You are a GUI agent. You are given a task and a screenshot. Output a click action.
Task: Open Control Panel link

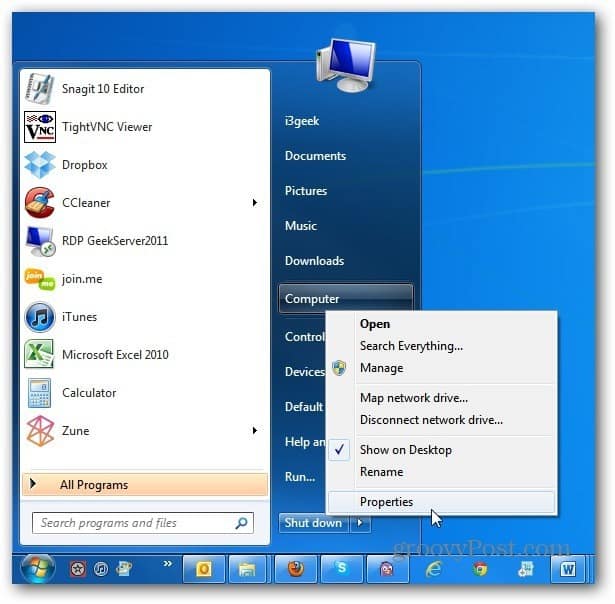[x=304, y=337]
